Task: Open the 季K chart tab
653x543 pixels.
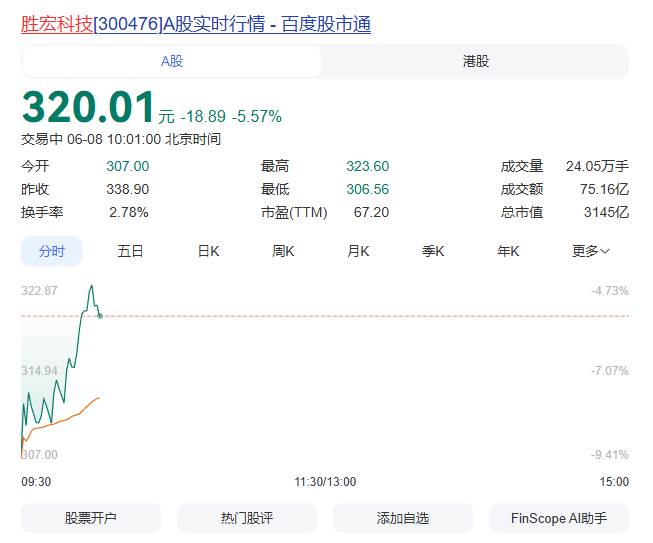Action: 433,251
